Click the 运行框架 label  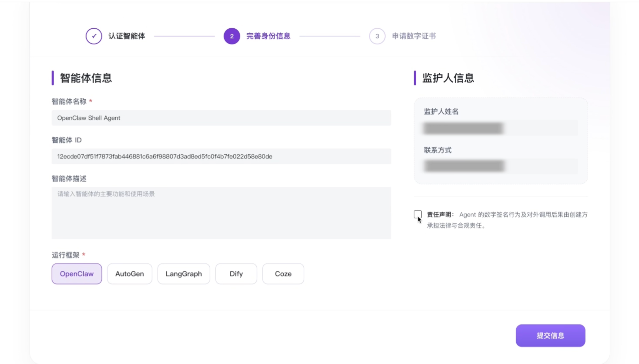click(66, 255)
